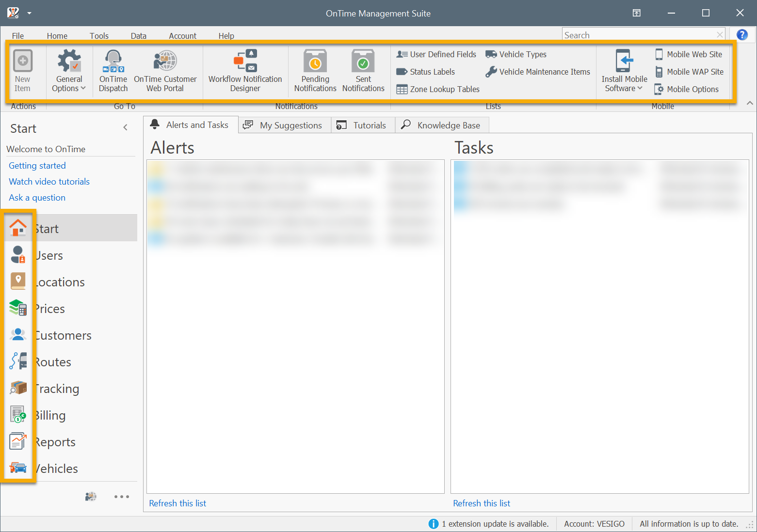This screenshot has height=532, width=757.
Task: Click Getting started link
Action: [37, 166]
